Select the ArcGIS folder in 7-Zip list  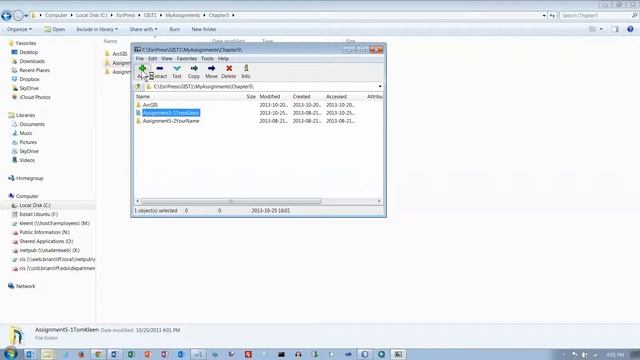(150, 105)
